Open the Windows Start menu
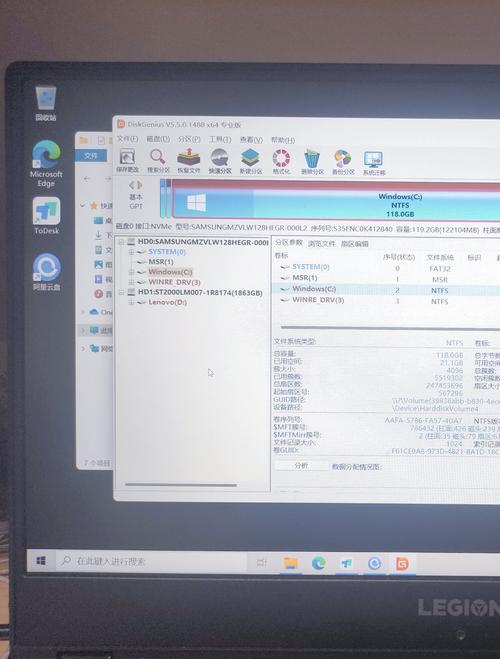 click(41, 561)
